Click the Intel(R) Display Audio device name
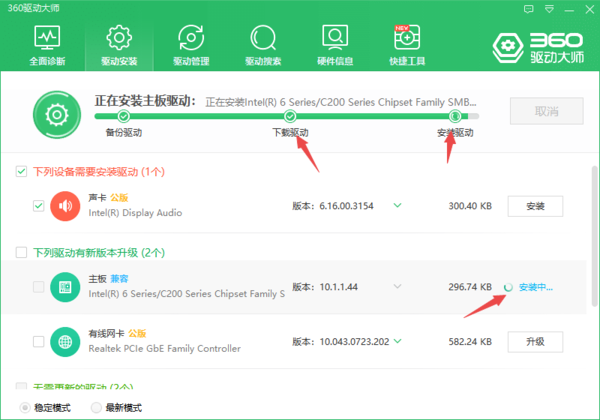600x420 pixels. [x=135, y=213]
